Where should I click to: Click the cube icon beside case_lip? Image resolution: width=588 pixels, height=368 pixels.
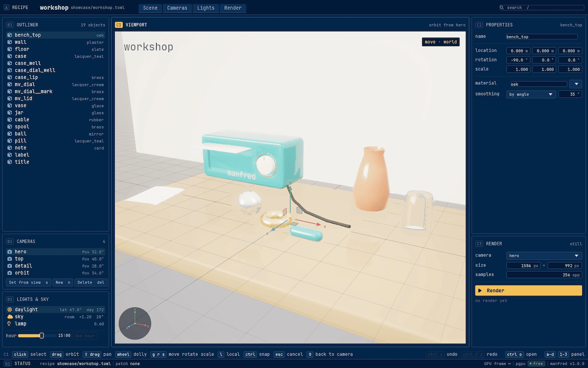click(x=10, y=77)
